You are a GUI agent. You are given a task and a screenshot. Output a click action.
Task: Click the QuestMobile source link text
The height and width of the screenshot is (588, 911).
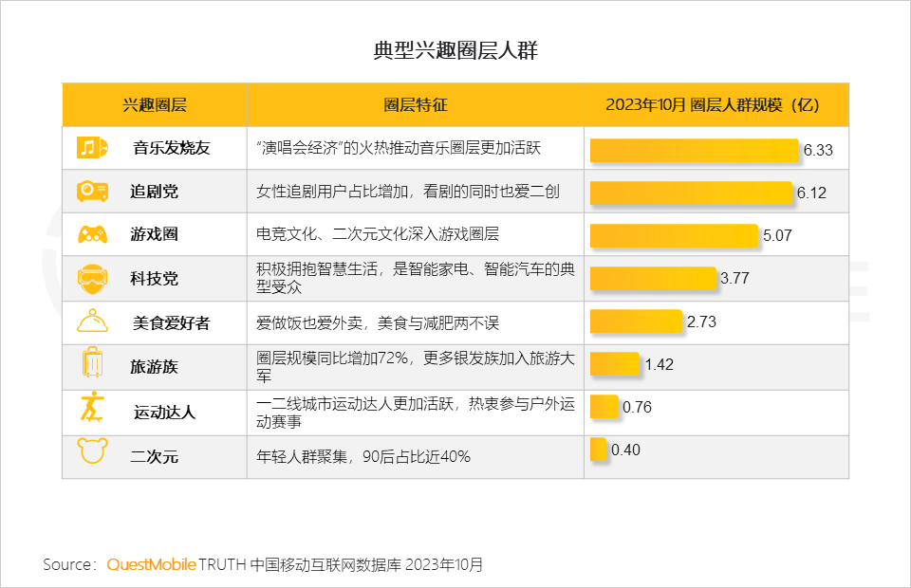[150, 564]
